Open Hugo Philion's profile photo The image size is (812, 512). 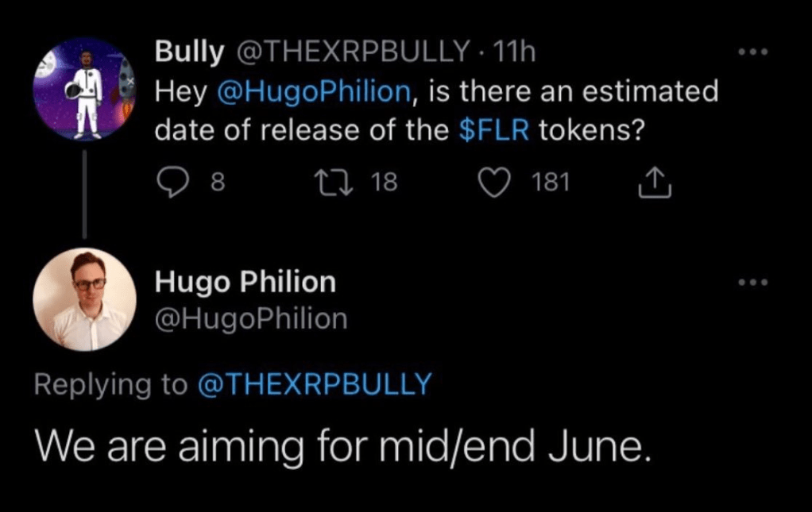click(84, 299)
